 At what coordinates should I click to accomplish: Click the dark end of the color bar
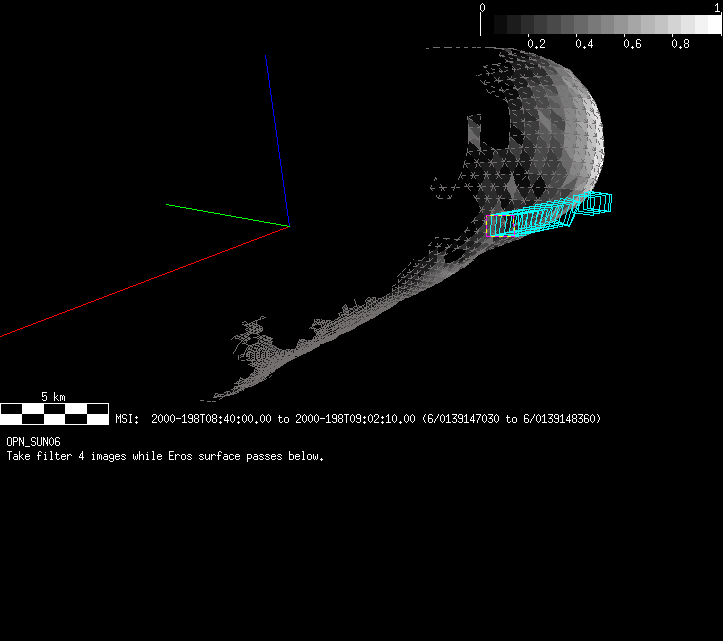[x=490, y=25]
